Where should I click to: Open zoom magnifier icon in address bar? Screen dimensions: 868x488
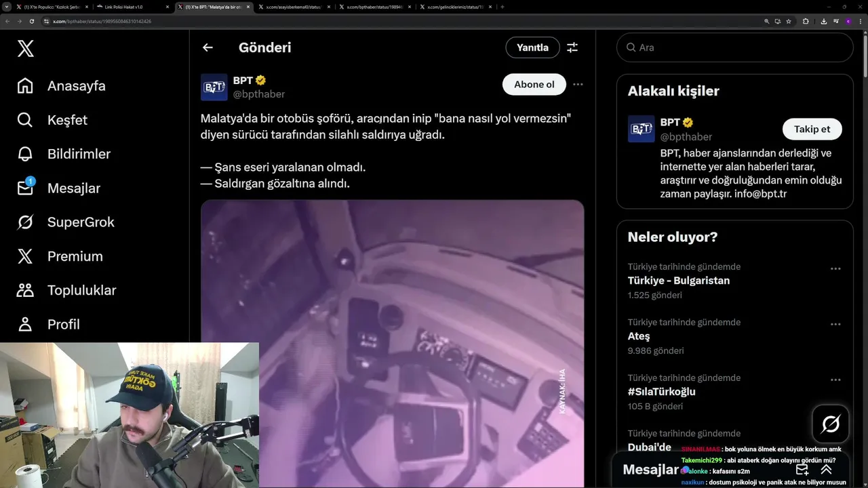pyautogui.click(x=767, y=21)
